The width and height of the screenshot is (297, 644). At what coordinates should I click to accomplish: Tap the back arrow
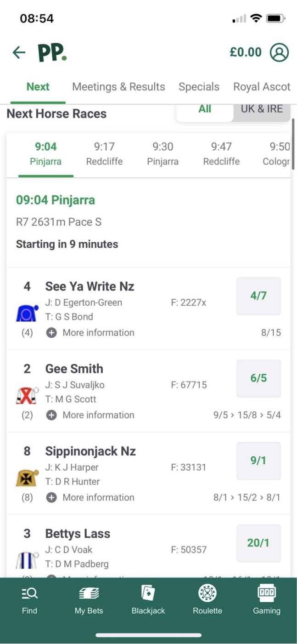pos(18,52)
